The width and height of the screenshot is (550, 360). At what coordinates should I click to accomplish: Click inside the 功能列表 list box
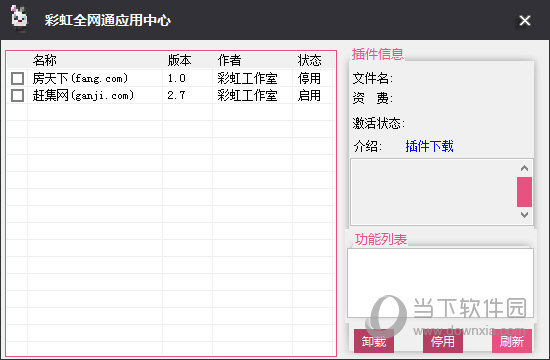click(441, 283)
